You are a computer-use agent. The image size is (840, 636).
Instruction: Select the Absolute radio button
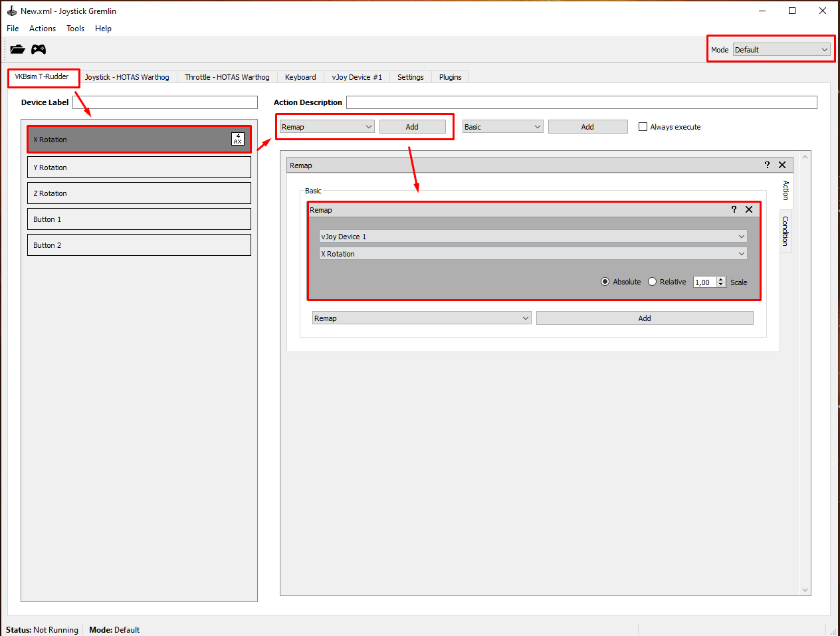[x=605, y=282]
